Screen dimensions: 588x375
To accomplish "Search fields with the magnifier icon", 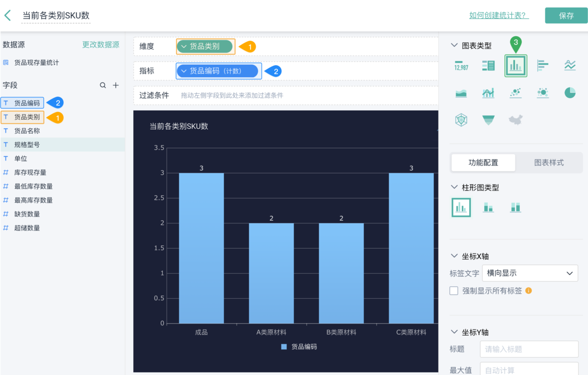I will coord(103,85).
